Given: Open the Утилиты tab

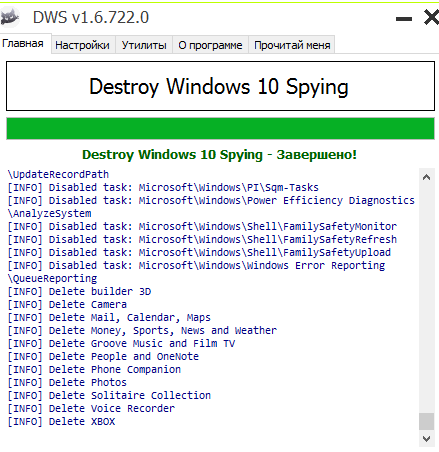Looking at the screenshot, I should (x=144, y=45).
